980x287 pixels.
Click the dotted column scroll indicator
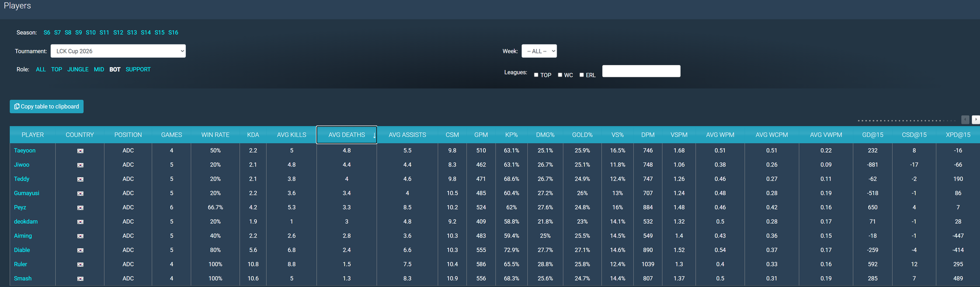click(906, 120)
